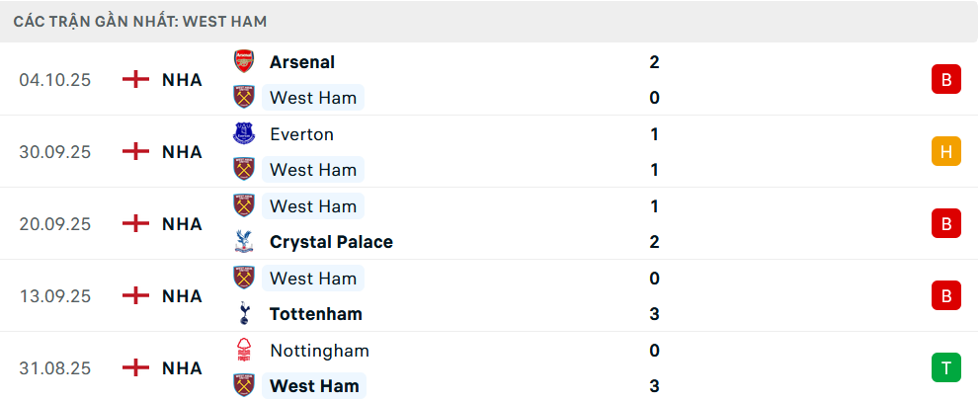Screen dimensions: 980x401
Task: Open the Tottenham team link
Action: tap(316, 314)
